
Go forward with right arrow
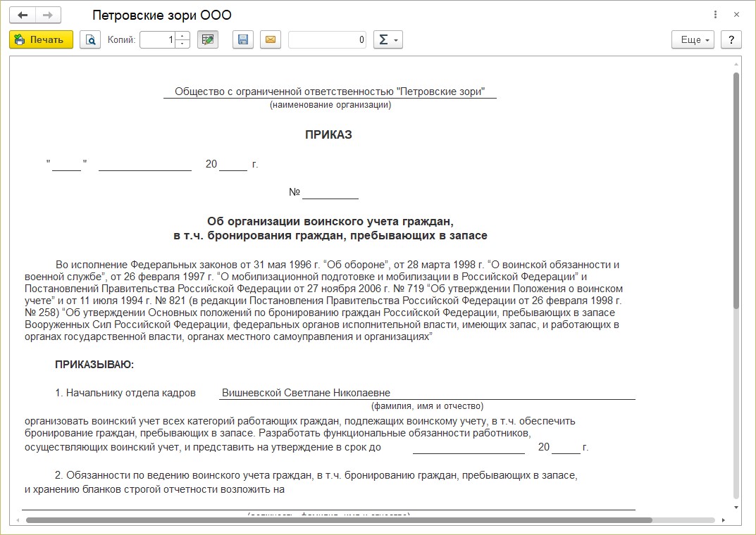pyautogui.click(x=48, y=15)
